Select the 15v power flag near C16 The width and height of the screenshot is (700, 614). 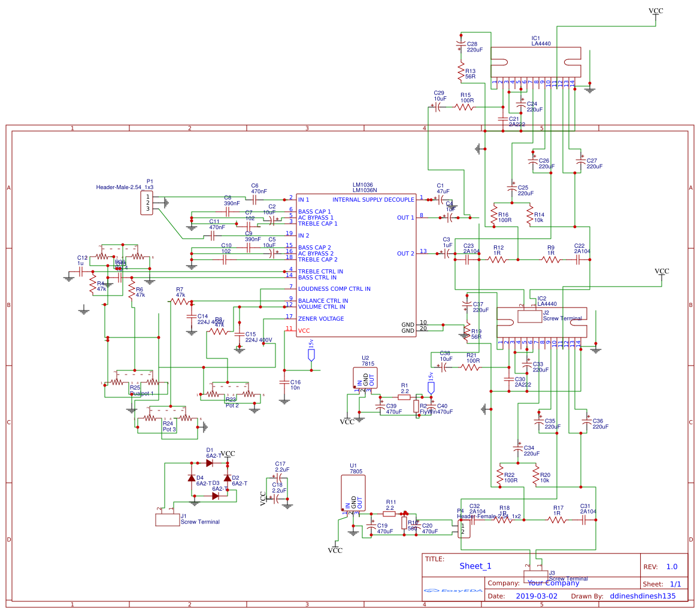pos(311,355)
